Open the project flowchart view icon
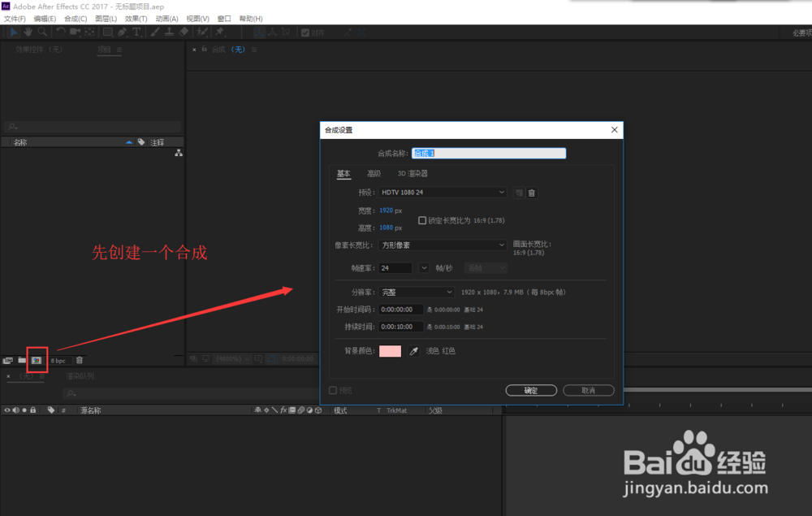 [x=179, y=153]
